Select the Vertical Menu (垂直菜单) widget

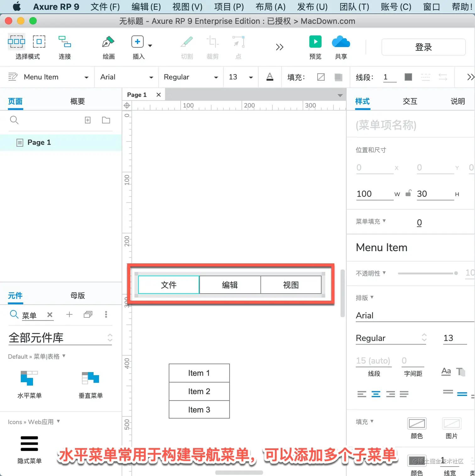tap(90, 385)
